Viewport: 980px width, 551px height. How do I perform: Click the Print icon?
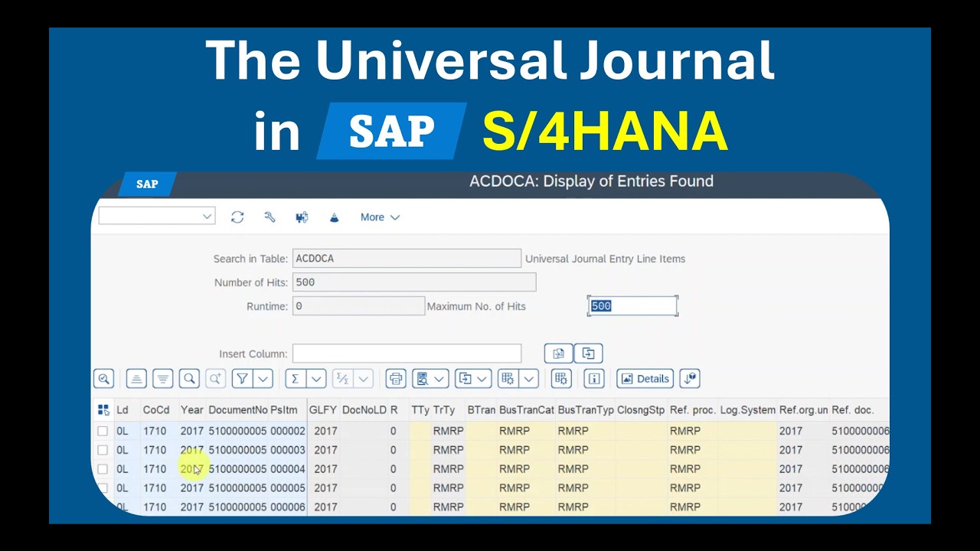point(395,378)
